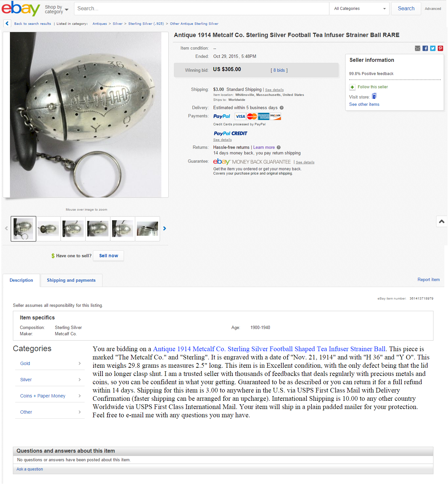The height and width of the screenshot is (495, 448).
Task: Jump to top with up-arrow button
Action: tap(442, 221)
